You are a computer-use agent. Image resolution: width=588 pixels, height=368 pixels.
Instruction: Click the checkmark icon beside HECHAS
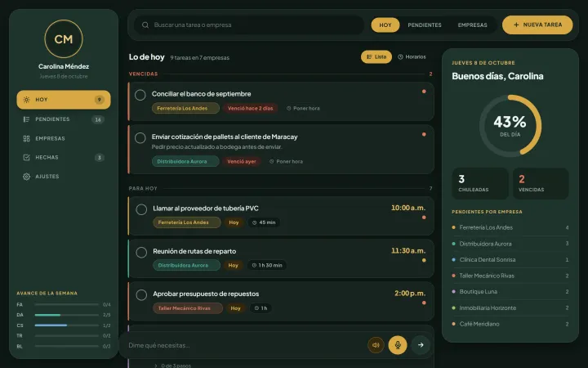[26, 157]
